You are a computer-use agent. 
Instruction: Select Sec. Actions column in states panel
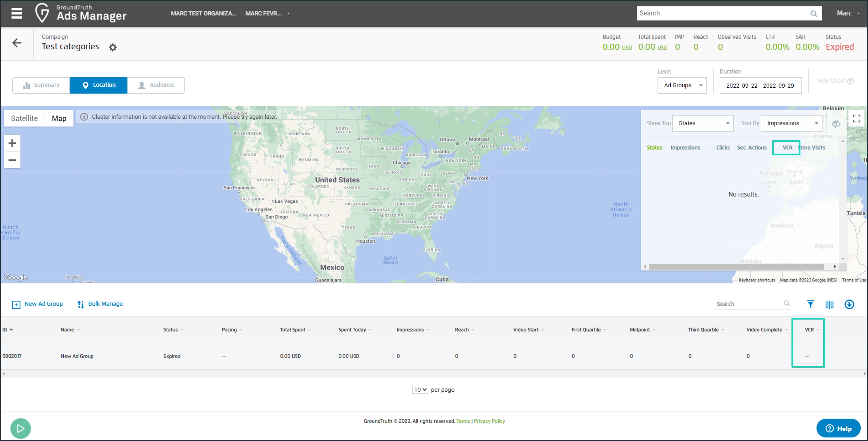pos(751,147)
